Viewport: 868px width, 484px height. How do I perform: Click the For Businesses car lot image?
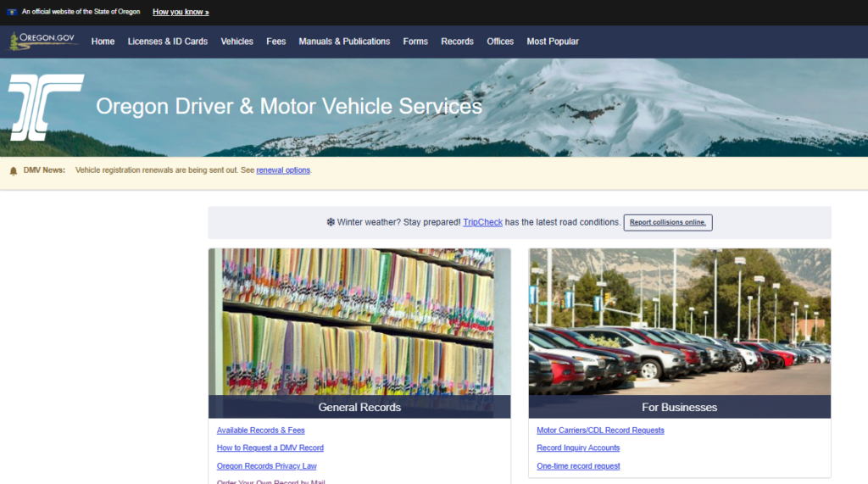(679, 322)
